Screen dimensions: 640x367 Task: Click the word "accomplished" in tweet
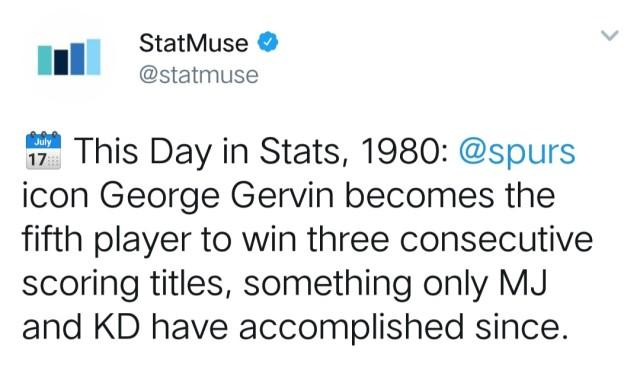(x=351, y=328)
